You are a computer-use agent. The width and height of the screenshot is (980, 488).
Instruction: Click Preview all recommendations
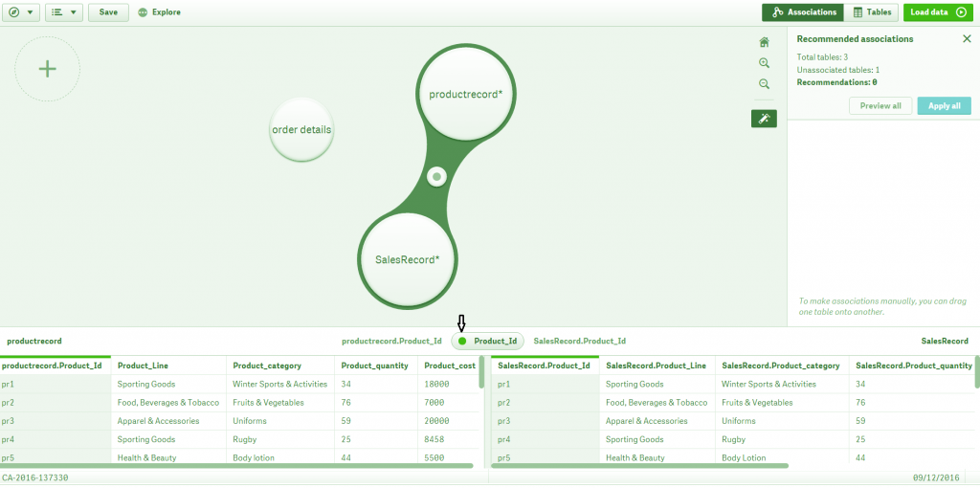tap(880, 105)
